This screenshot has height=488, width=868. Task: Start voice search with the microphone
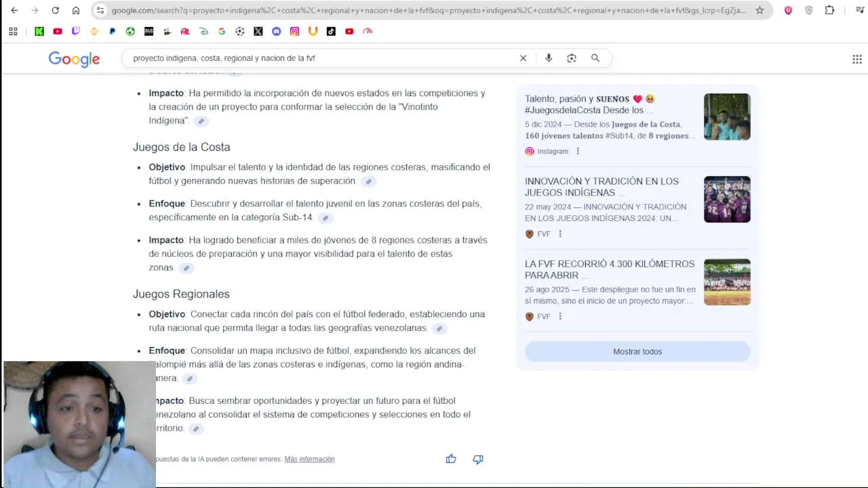[549, 58]
